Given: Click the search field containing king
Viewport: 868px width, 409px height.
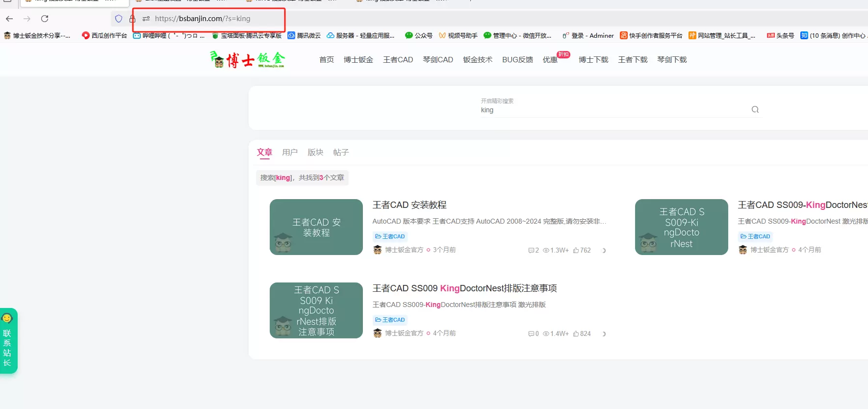Looking at the screenshot, I should [613, 110].
